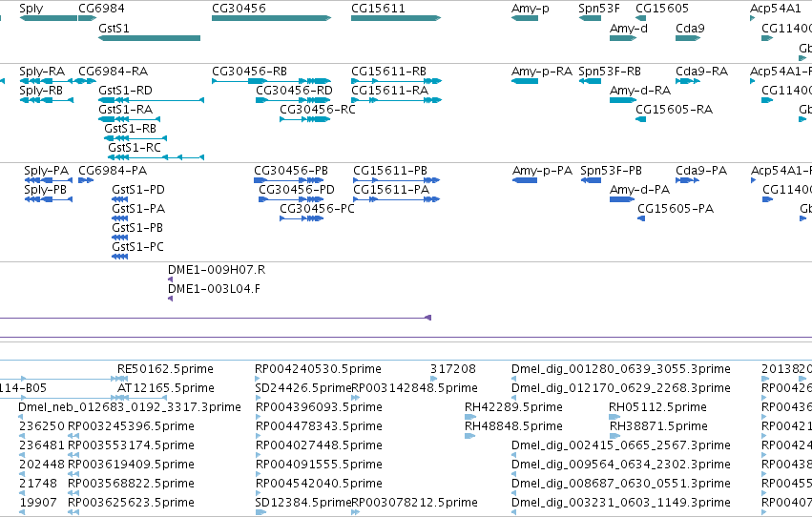The image size is (812, 517).
Task: Click the CG30456 gene bar
Action: (x=271, y=18)
